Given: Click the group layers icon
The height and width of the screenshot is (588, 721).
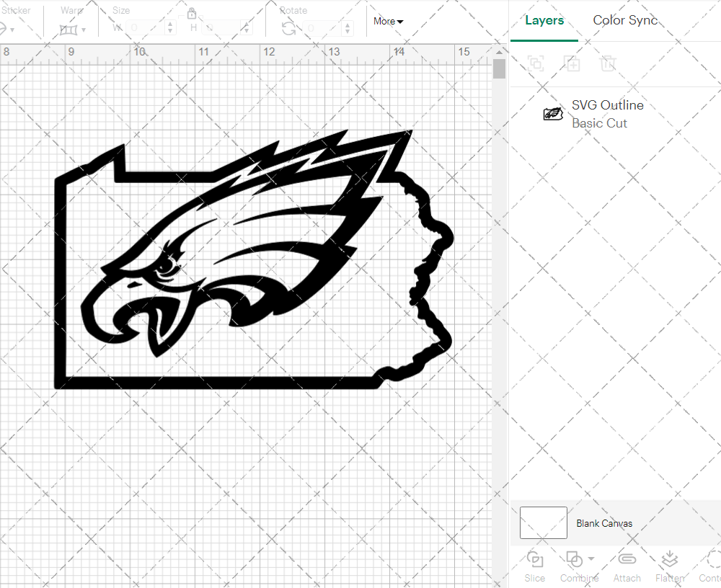Looking at the screenshot, I should coord(536,63).
